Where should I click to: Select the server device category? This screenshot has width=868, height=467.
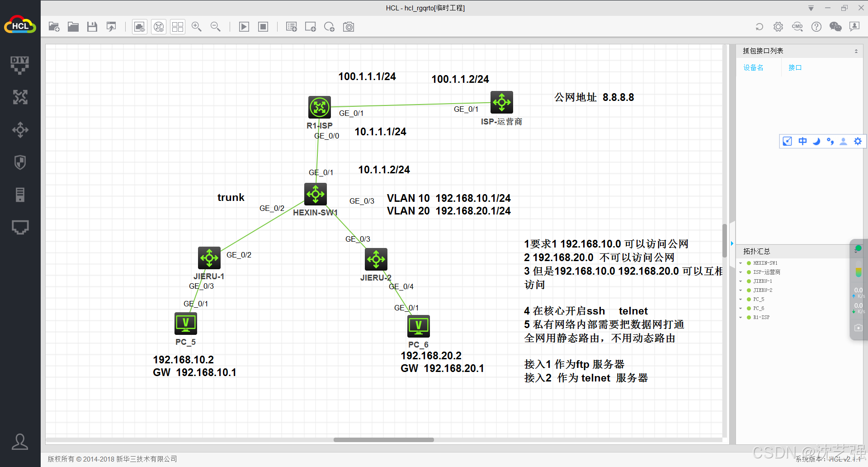[20, 195]
